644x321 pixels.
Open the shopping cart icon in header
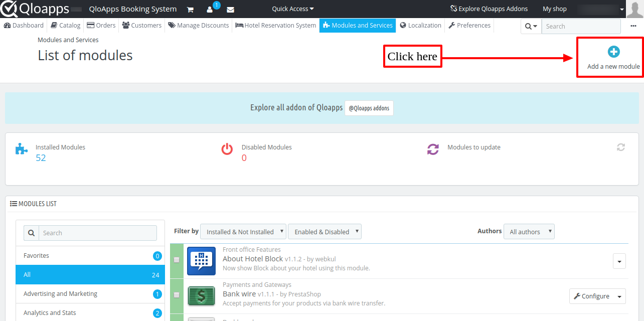tap(190, 10)
